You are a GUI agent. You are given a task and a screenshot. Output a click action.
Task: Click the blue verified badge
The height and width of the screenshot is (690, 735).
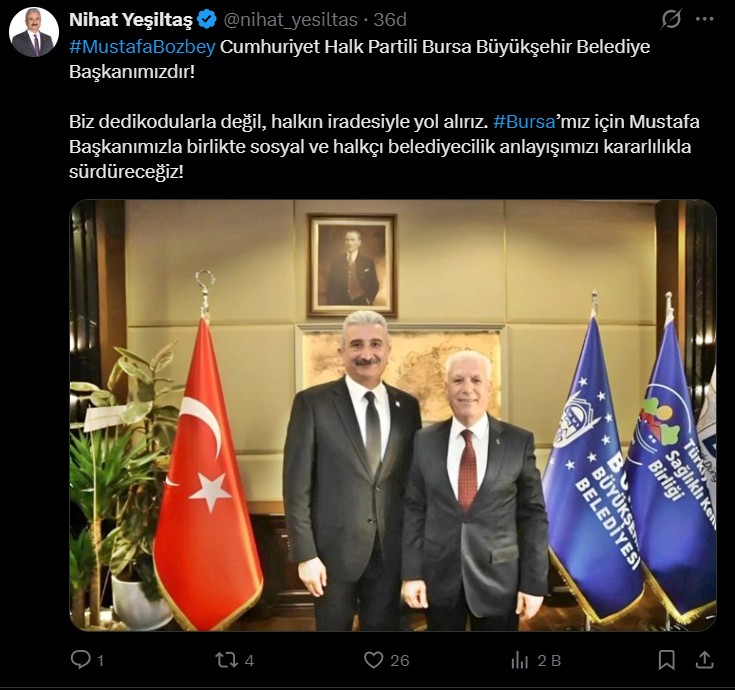pyautogui.click(x=207, y=20)
